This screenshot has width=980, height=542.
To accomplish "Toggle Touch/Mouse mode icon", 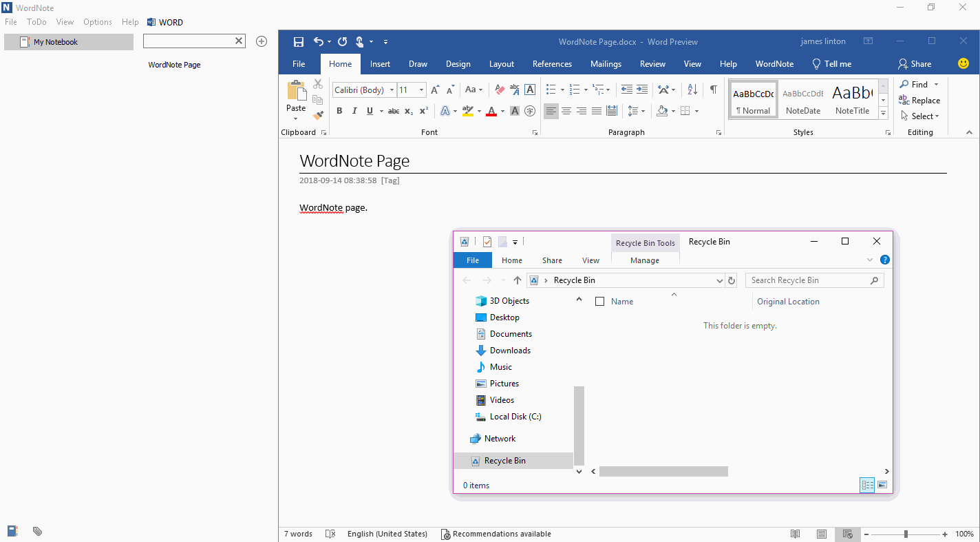I will 360,42.
